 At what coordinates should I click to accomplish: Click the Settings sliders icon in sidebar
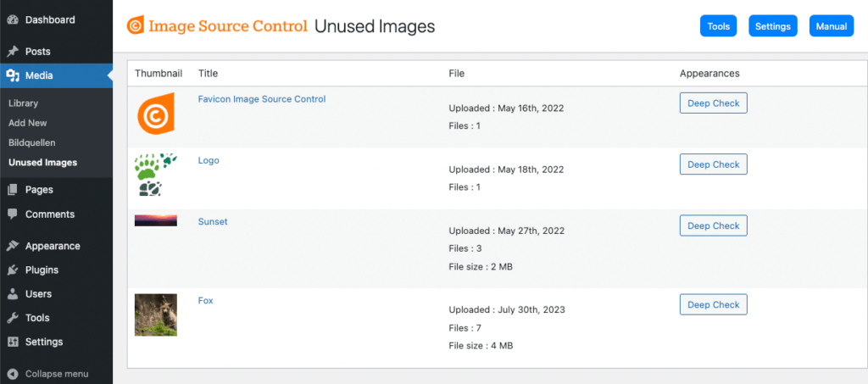[13, 342]
